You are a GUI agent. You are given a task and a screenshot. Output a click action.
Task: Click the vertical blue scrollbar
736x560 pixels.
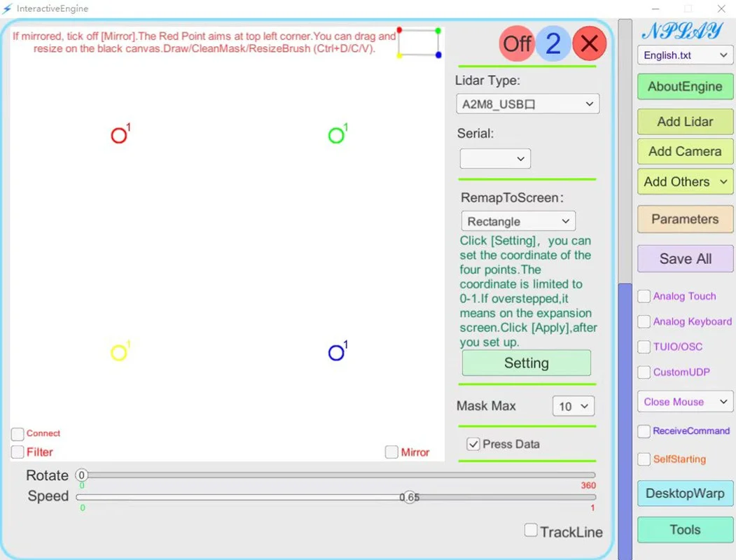pos(625,421)
